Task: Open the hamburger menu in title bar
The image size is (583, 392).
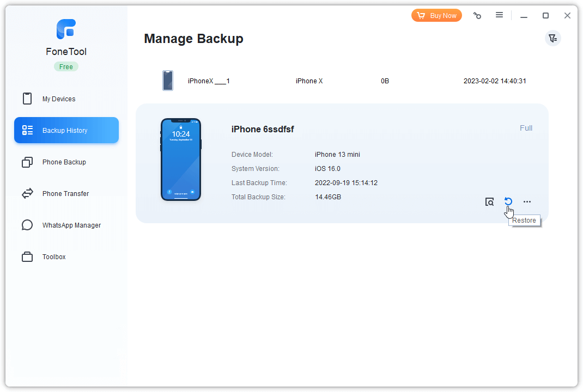Action: coord(499,15)
